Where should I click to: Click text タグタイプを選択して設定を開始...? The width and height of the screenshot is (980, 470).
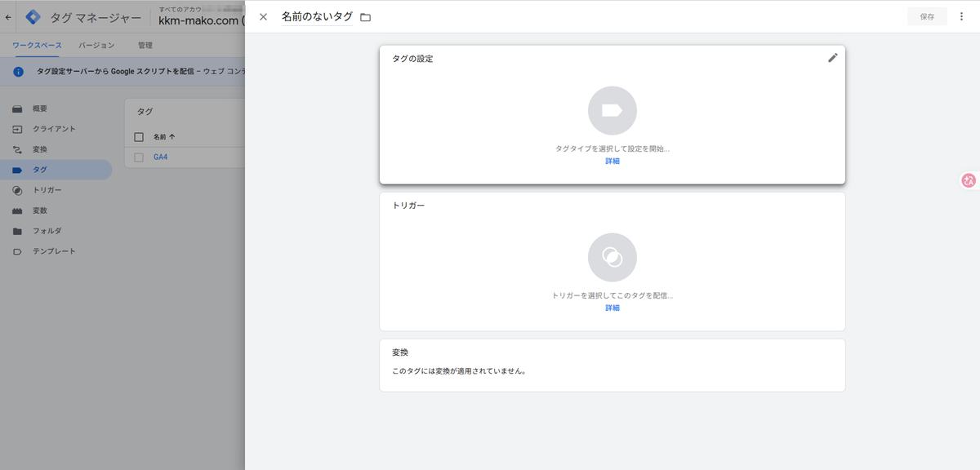click(x=612, y=149)
